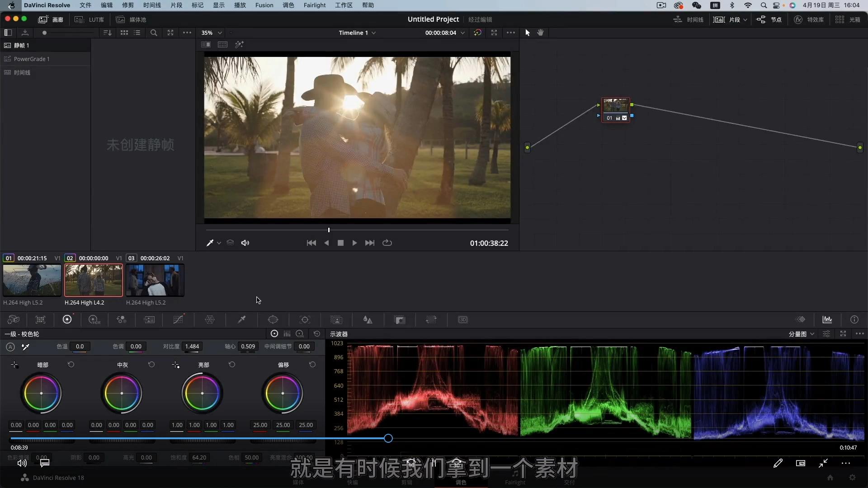Open the Fusion menu
868x488 pixels.
point(264,5)
